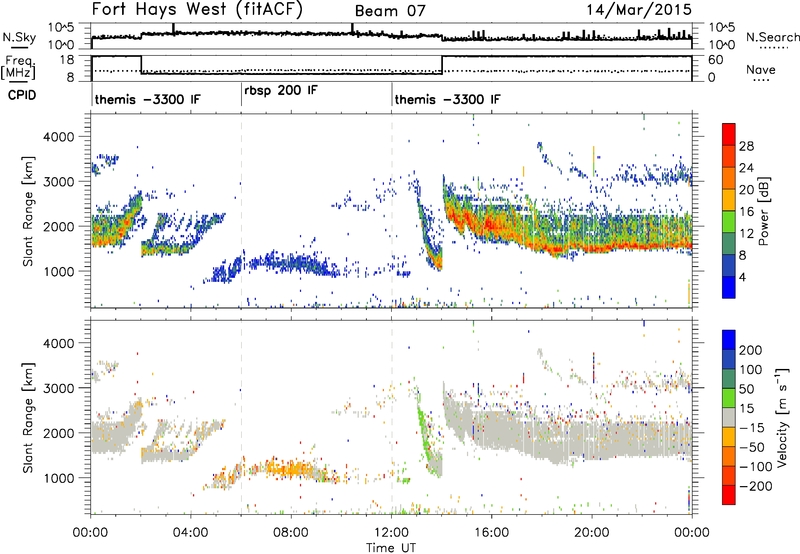
Task: Click the "Time UT" axis title
Action: point(391,547)
